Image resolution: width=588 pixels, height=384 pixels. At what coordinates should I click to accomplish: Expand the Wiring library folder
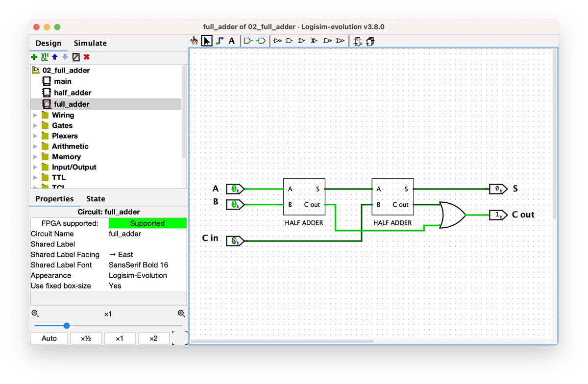[35, 115]
